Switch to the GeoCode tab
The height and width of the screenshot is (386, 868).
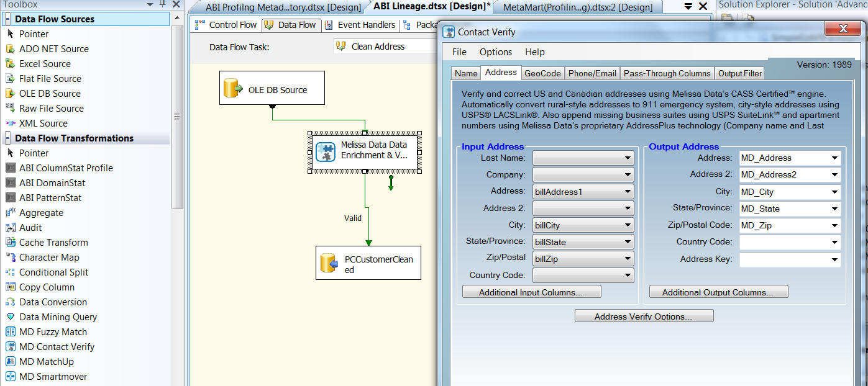pyautogui.click(x=542, y=73)
